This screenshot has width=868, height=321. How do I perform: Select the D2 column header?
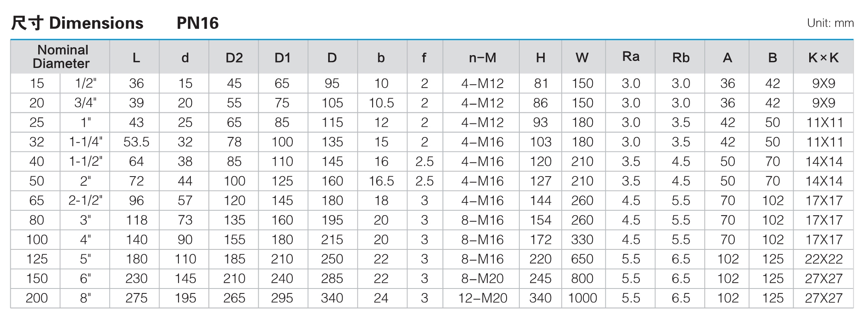coord(234,57)
